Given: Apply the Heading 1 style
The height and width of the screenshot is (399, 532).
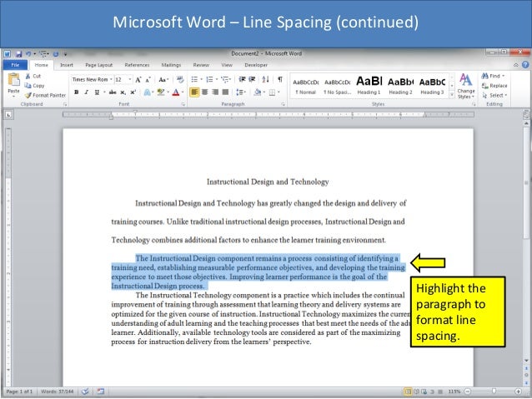Looking at the screenshot, I should [369, 87].
